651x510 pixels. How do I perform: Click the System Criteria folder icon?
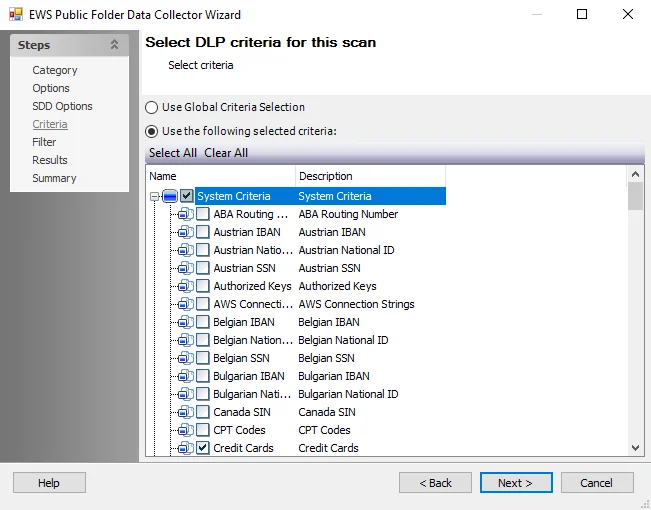(x=170, y=196)
